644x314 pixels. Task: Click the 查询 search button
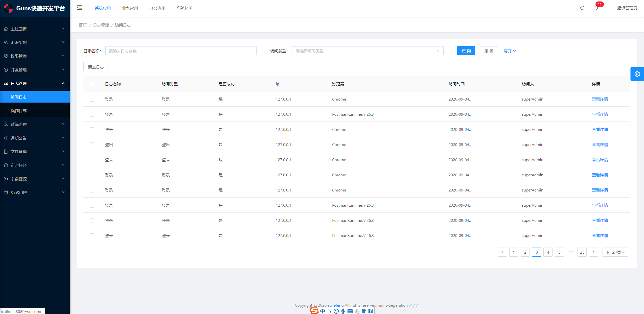[x=466, y=51]
